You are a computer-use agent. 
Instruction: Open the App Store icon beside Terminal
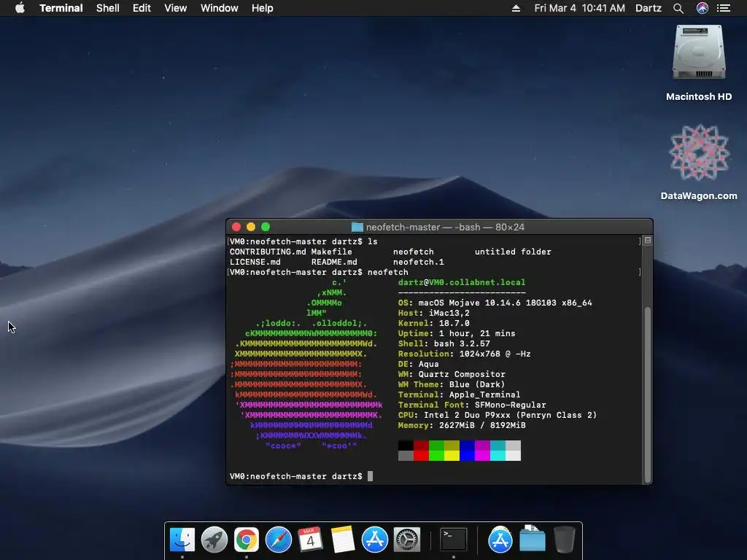tap(500, 540)
